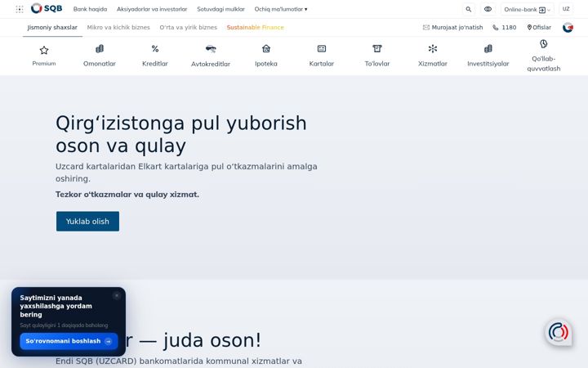The width and height of the screenshot is (588, 368).
Task: Open Bank haqida page
Action: tap(90, 9)
